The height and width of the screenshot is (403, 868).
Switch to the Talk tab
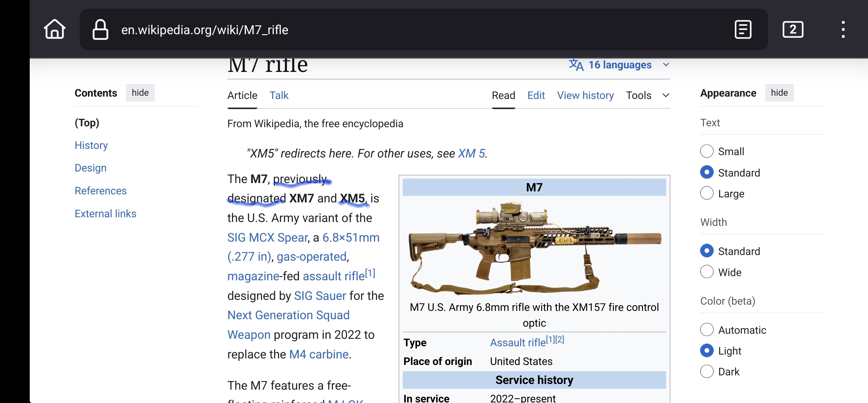point(279,95)
